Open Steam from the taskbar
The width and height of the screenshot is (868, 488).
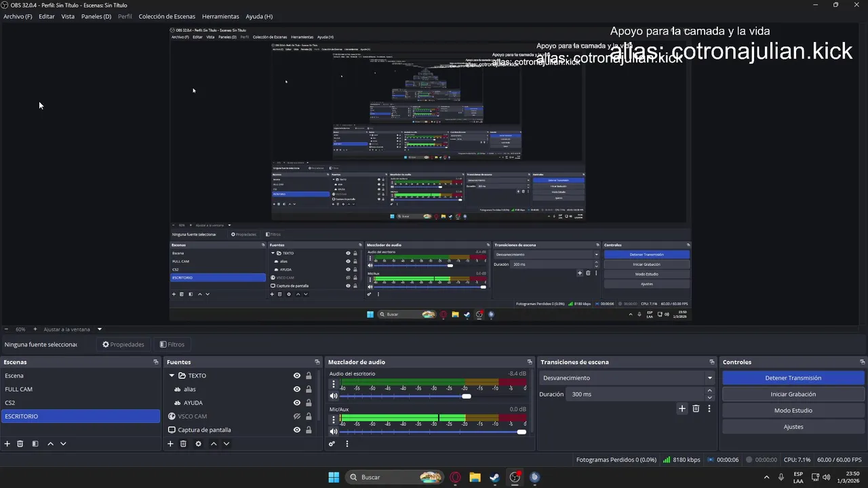tap(494, 477)
